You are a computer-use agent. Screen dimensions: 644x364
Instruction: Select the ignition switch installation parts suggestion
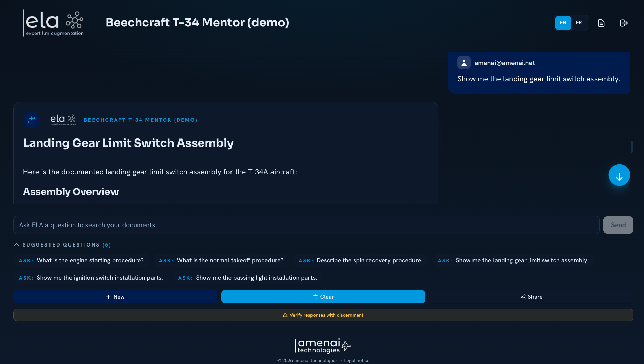point(91,278)
